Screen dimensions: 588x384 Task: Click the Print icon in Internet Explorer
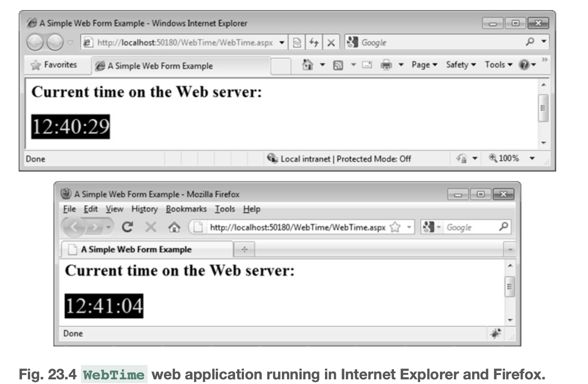tap(386, 65)
